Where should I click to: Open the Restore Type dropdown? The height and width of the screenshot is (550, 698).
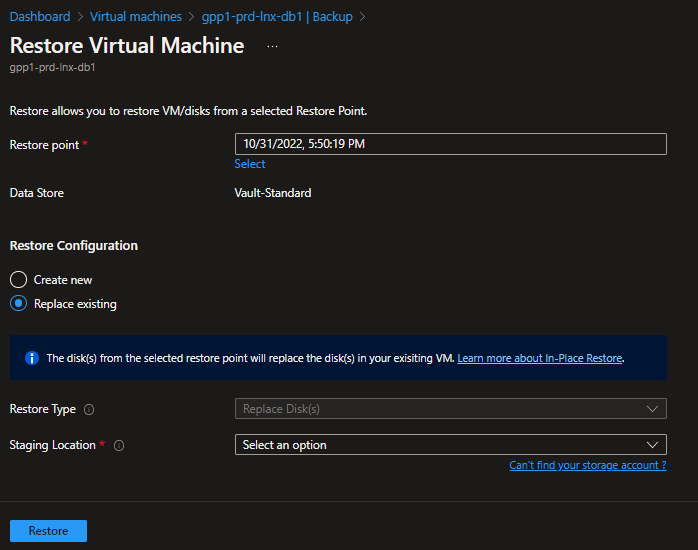[x=450, y=408]
